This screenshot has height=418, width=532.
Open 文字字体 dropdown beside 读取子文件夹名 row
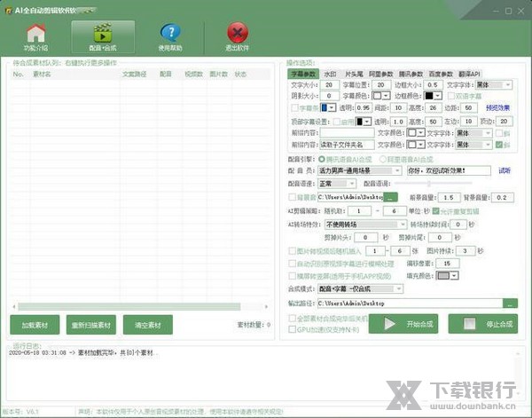[x=473, y=145]
